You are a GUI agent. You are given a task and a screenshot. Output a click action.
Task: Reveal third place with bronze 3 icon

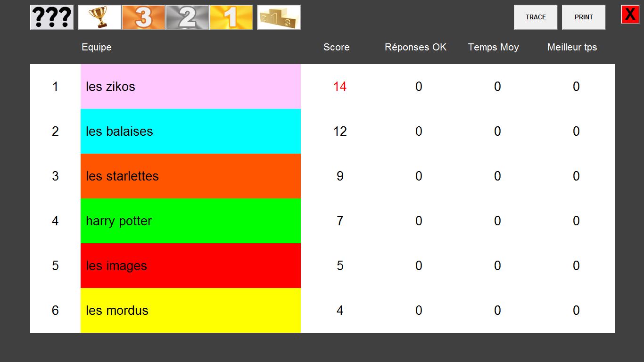[143, 17]
